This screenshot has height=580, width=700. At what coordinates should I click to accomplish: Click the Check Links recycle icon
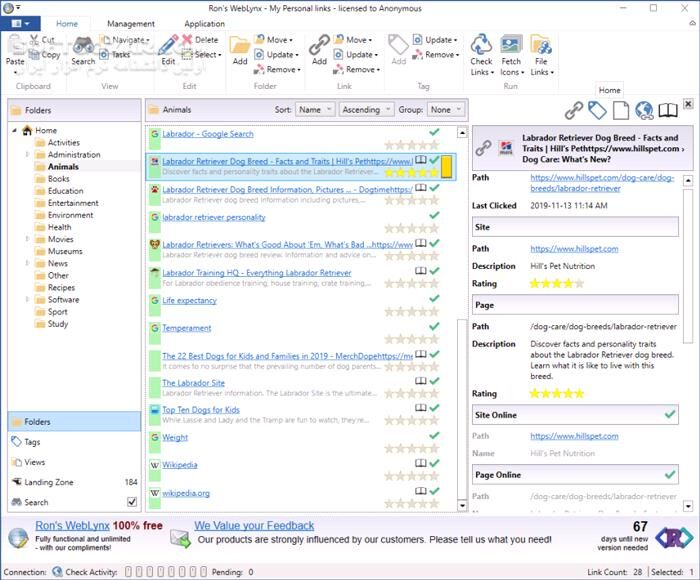pyautogui.click(x=481, y=46)
